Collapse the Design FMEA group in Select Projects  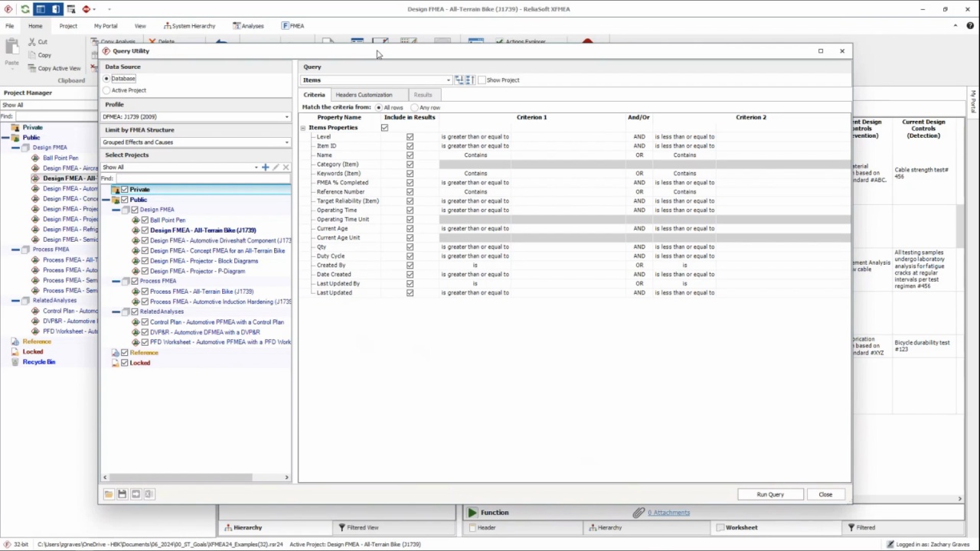point(116,210)
